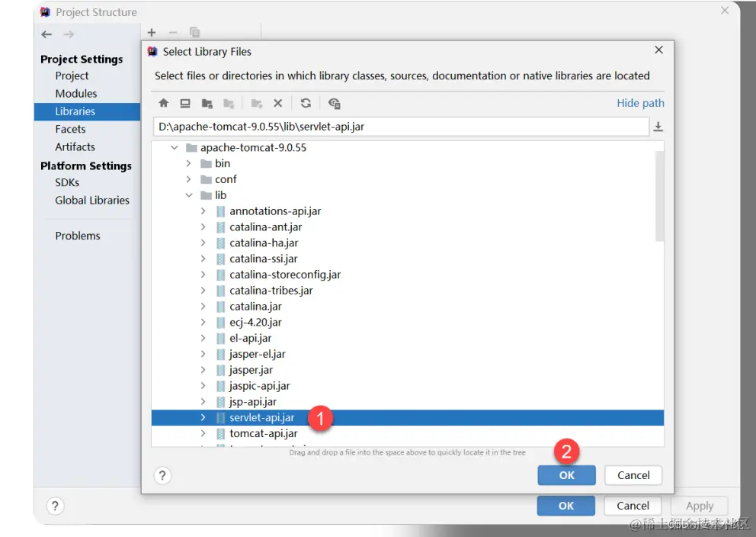The width and height of the screenshot is (756, 537).
Task: Expand ecj-4.20.jar node
Action: coord(203,323)
